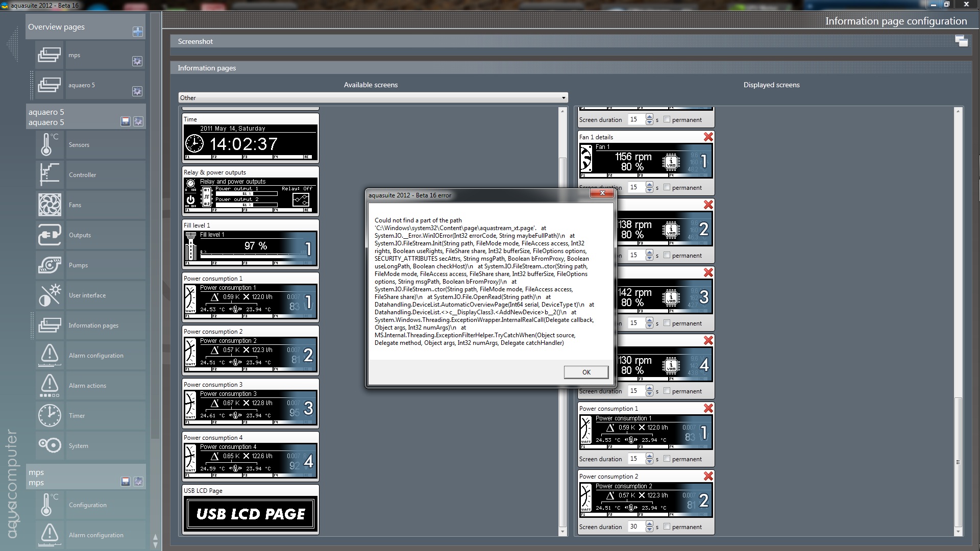Select the Sensors thermometer icon
Image resolution: width=980 pixels, height=551 pixels.
click(50, 145)
